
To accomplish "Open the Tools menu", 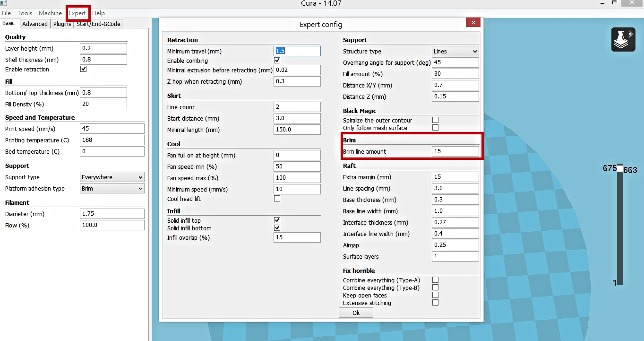I will (25, 13).
